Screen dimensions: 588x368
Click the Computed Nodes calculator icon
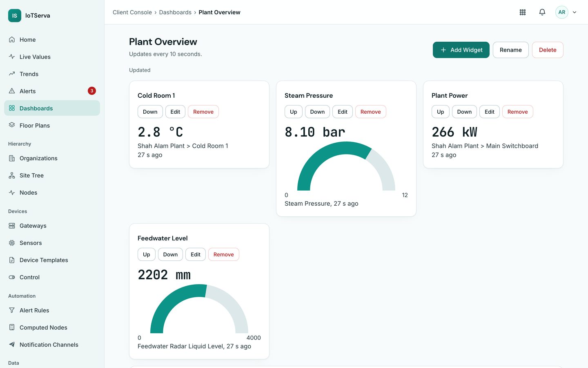(12, 328)
